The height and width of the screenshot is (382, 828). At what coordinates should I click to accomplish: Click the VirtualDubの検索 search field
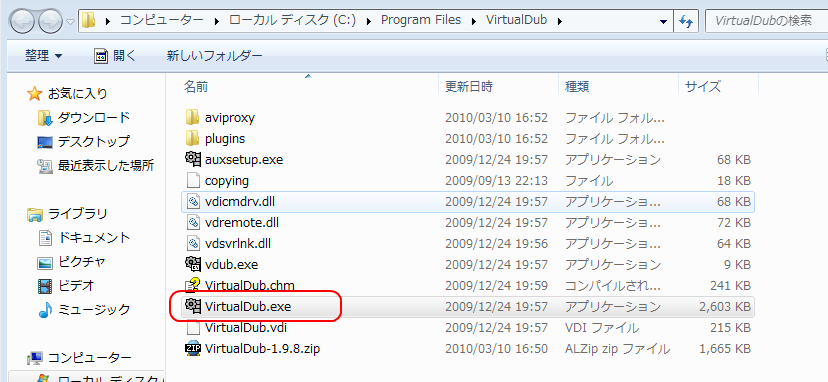pos(766,21)
